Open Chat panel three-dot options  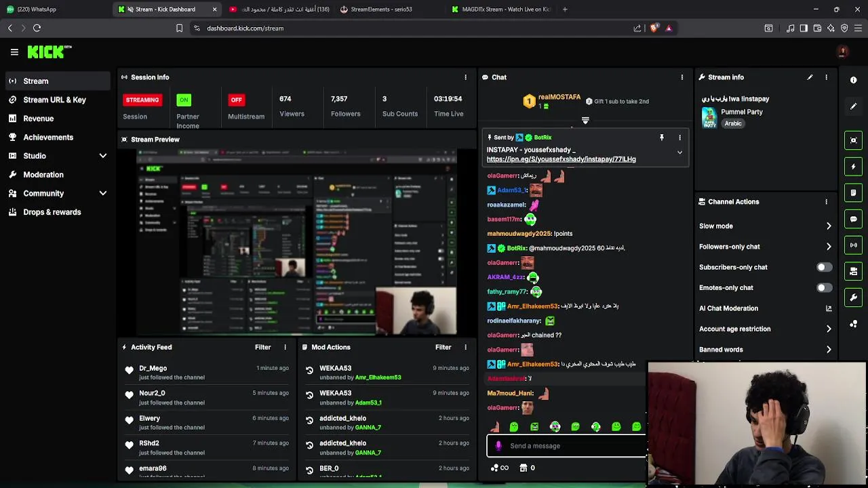pos(682,77)
